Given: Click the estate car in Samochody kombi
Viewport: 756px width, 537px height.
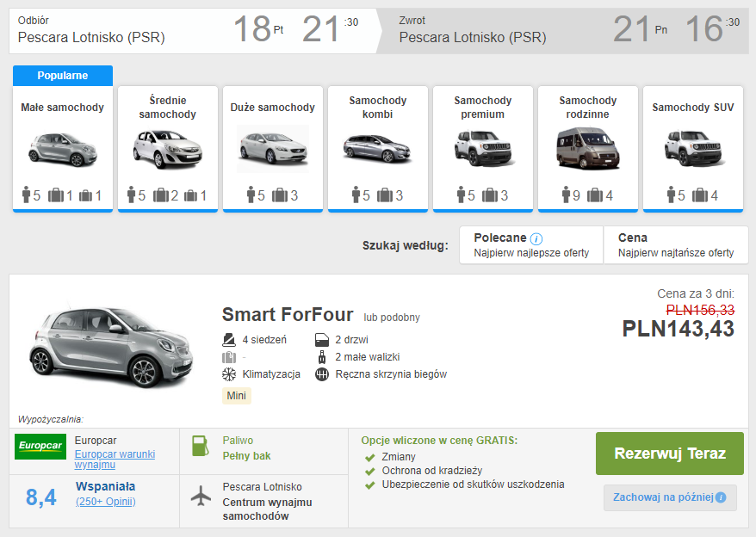Looking at the screenshot, I should [x=377, y=149].
